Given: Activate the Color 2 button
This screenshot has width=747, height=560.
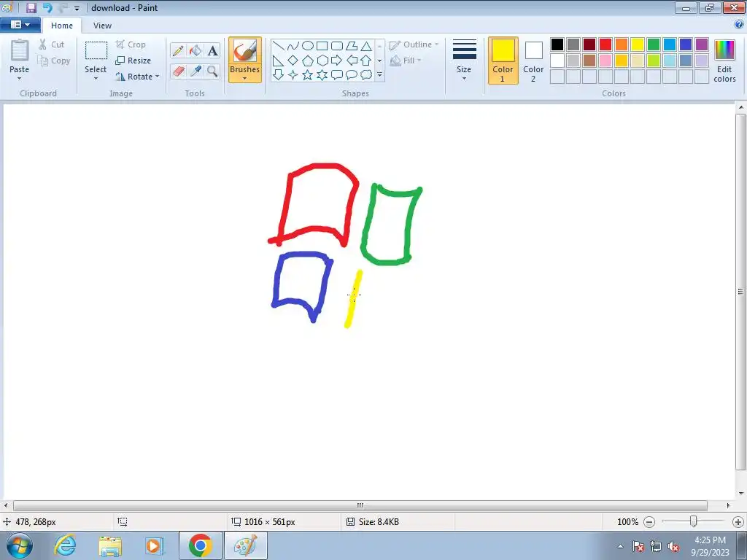Looking at the screenshot, I should tap(533, 61).
